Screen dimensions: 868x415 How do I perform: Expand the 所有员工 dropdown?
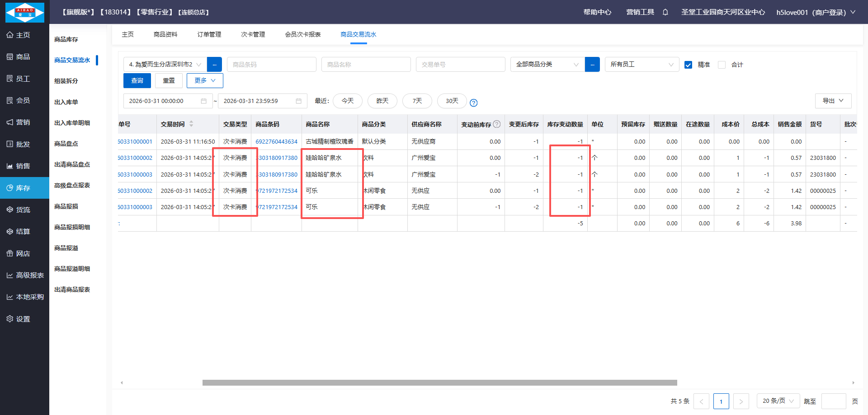[642, 65]
